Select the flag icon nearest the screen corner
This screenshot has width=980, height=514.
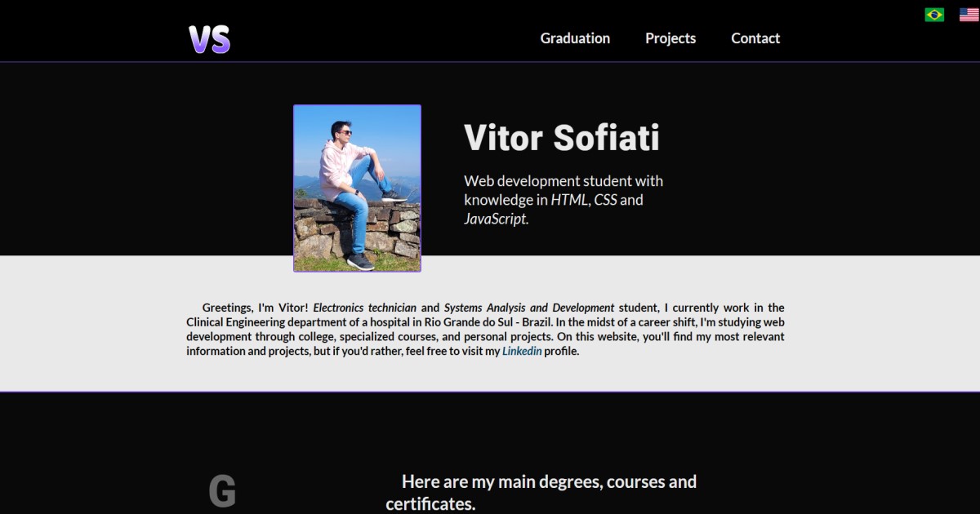coord(967,14)
